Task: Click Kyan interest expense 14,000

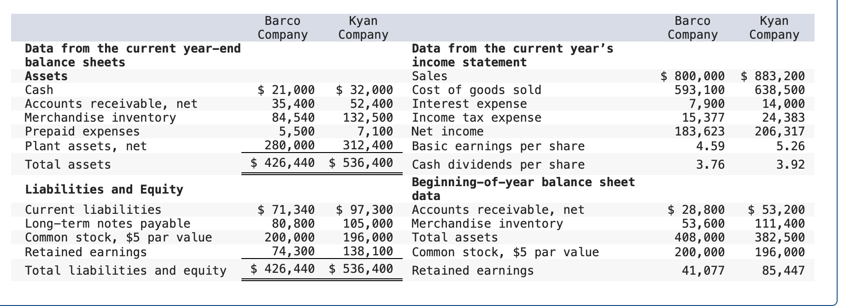Action: coord(784,104)
